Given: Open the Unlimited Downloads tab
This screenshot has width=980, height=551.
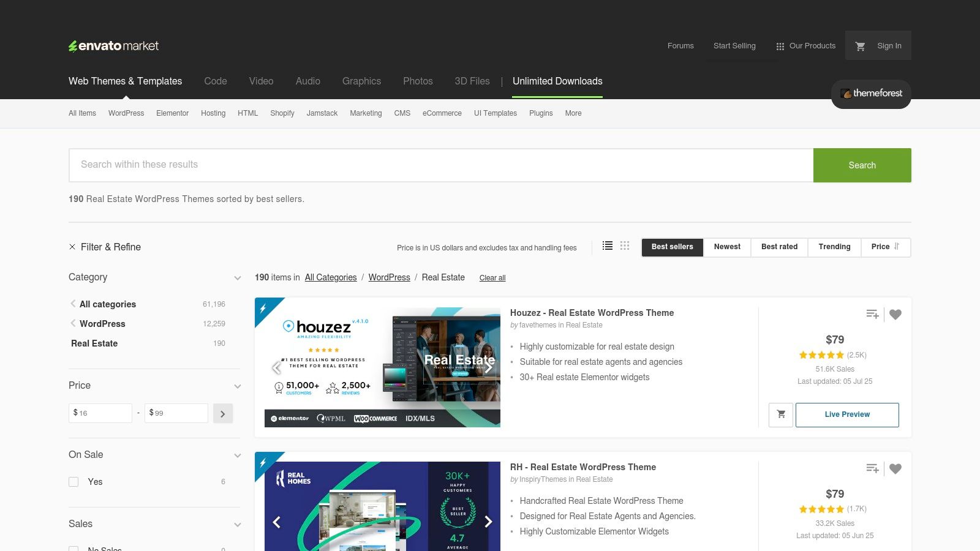Looking at the screenshot, I should 557,81.
